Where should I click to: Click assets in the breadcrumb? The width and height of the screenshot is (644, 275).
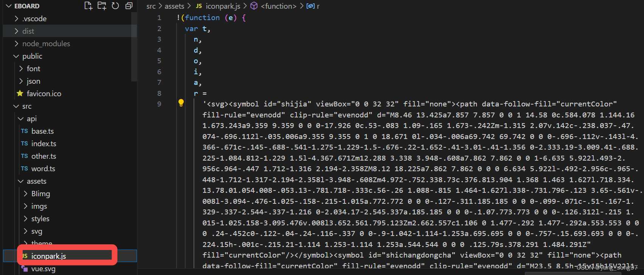click(174, 6)
